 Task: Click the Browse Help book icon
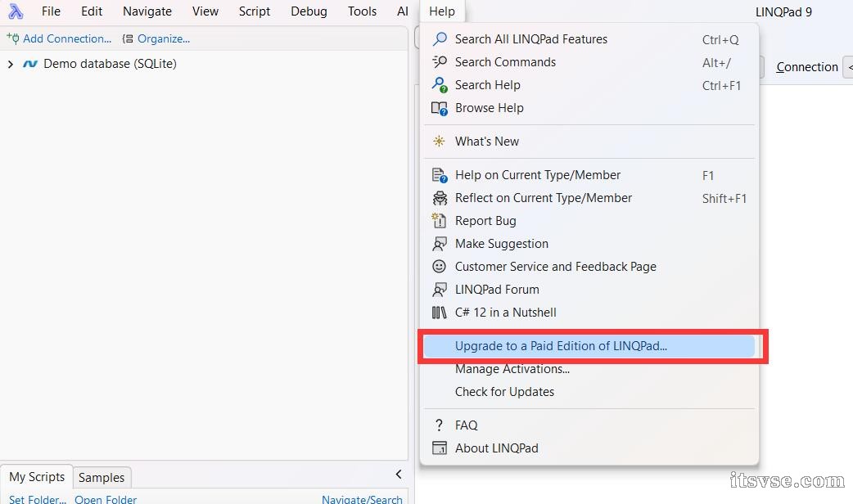click(x=440, y=108)
